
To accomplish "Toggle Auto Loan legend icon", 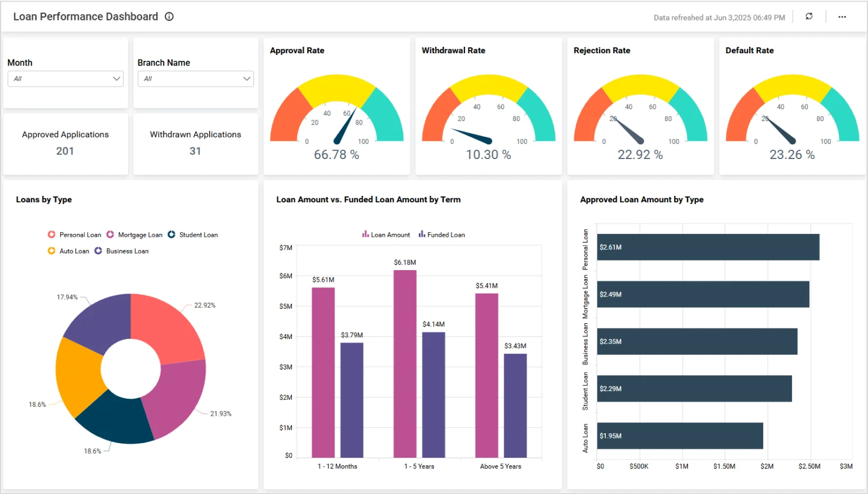I will pyautogui.click(x=51, y=251).
